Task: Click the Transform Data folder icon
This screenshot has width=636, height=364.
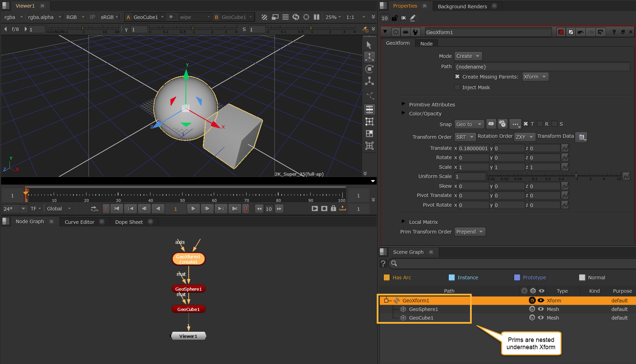Action: point(582,137)
